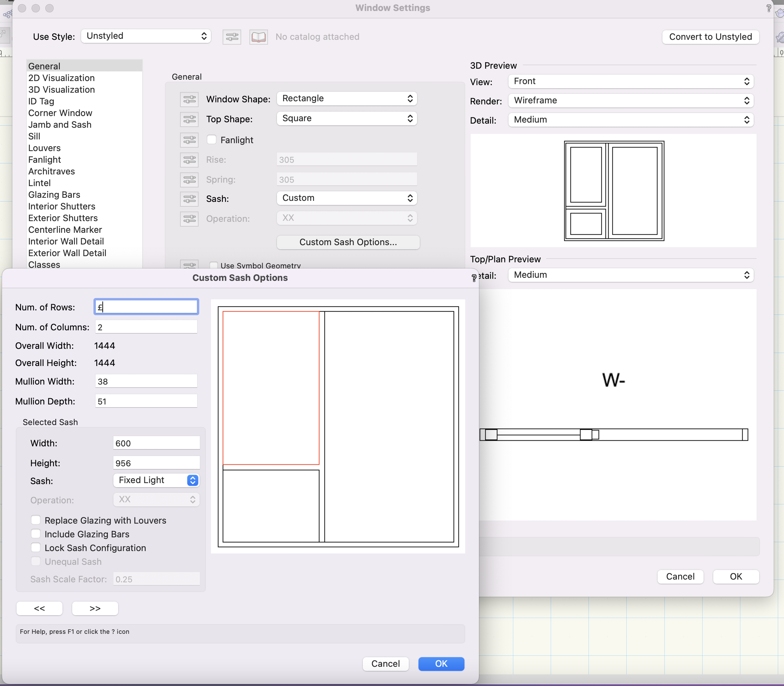Screen dimensions: 784x686
Task: Click OK in Custom Sash Options dialog
Action: click(441, 664)
